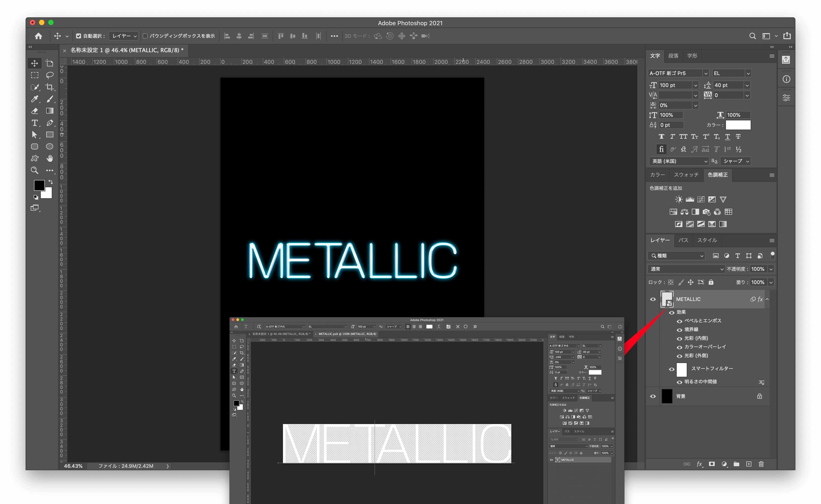Hide the 背景 layer via eye icon
This screenshot has height=504, width=821.
click(653, 396)
